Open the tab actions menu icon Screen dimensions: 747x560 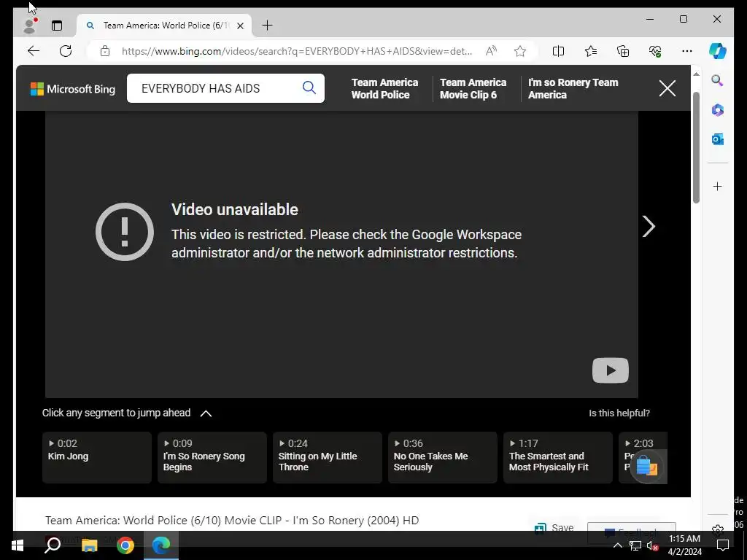click(x=57, y=26)
